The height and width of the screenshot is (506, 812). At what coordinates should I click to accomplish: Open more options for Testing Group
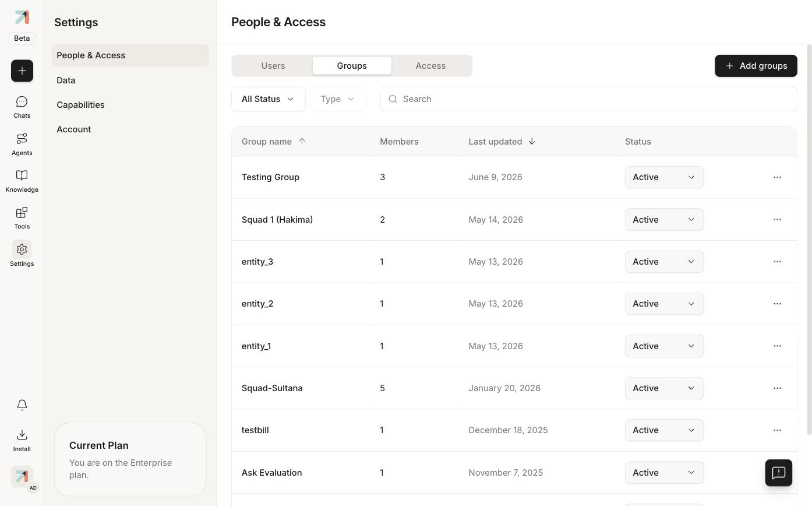coord(777,177)
